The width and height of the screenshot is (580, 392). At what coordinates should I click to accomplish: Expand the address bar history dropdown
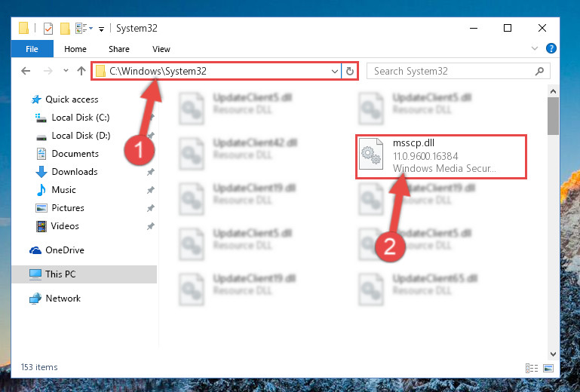pos(334,71)
